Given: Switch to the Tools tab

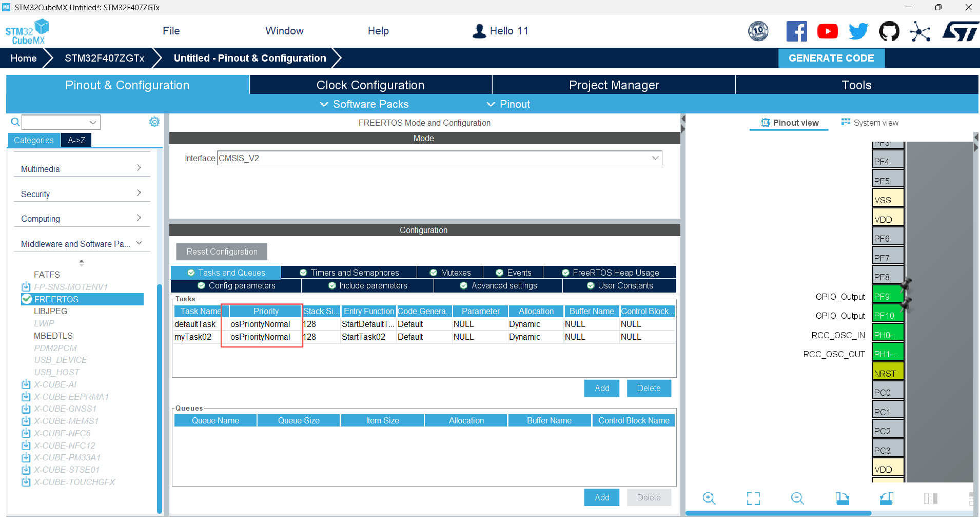Looking at the screenshot, I should pyautogui.click(x=857, y=85).
